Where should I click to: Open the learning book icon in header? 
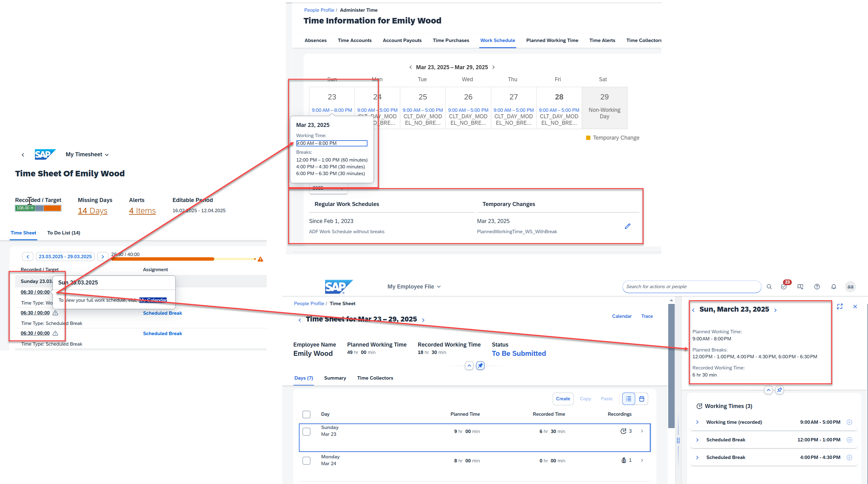[800, 287]
